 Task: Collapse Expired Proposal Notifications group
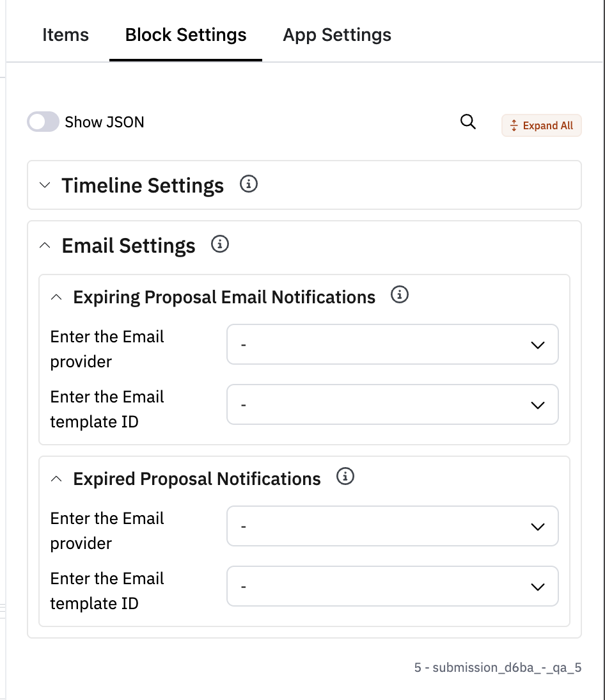click(x=57, y=479)
